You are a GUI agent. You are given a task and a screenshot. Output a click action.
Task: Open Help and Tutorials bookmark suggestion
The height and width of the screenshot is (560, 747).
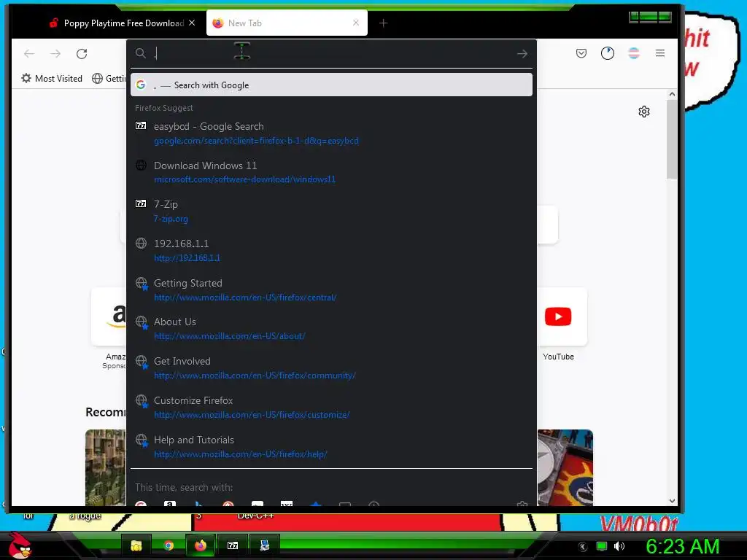pos(332,447)
